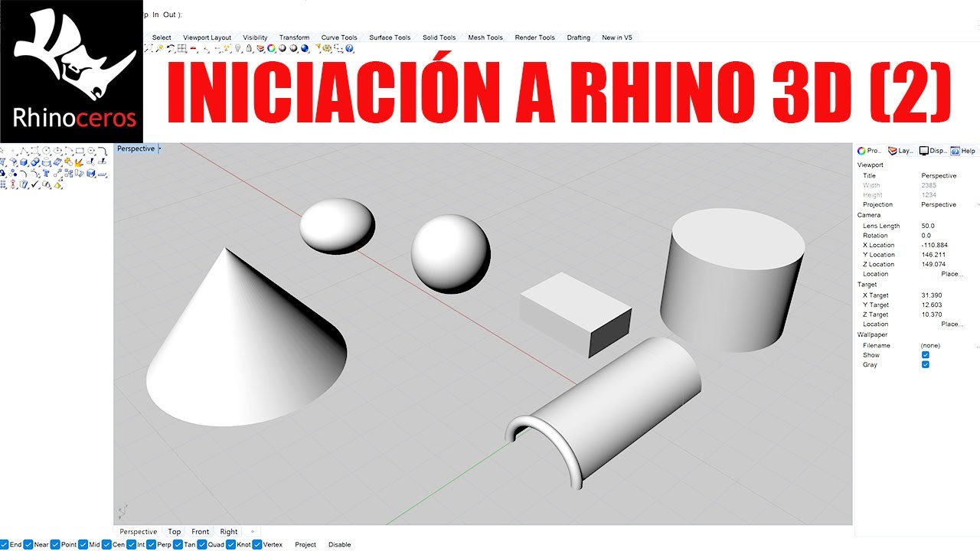Click the light bulb icon
Image resolution: width=980 pixels, height=551 pixels.
tap(237, 48)
